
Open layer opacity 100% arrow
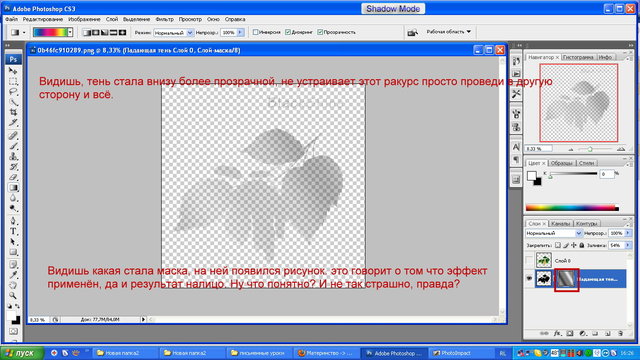pos(628,233)
